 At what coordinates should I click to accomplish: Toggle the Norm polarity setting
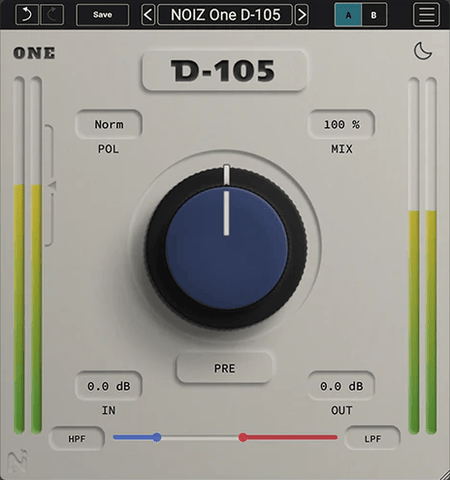coord(109,124)
